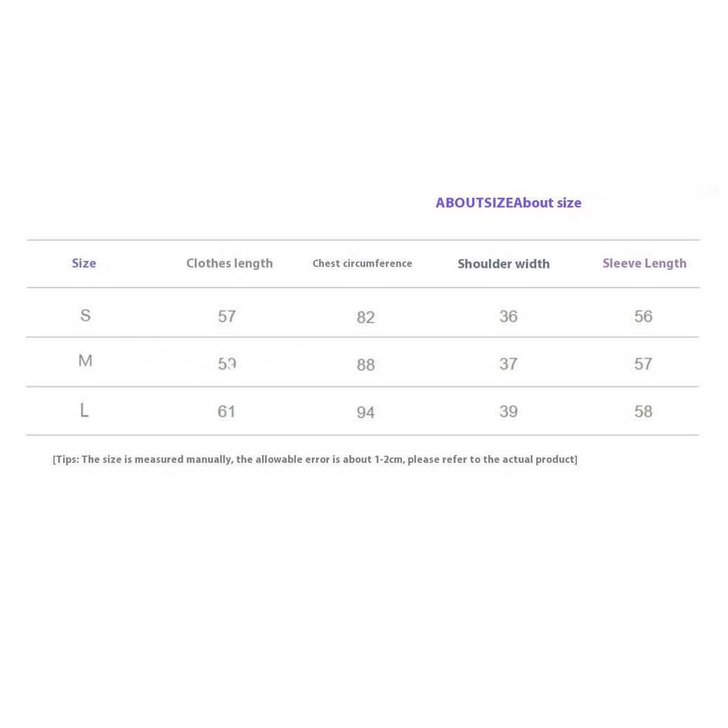Click the Chest circumference column header

(x=362, y=264)
